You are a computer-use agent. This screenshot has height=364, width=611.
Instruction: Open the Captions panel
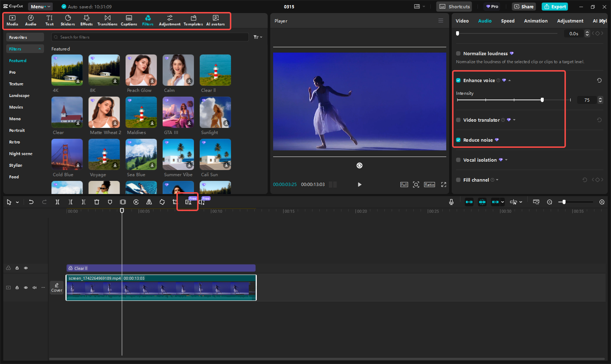point(129,20)
